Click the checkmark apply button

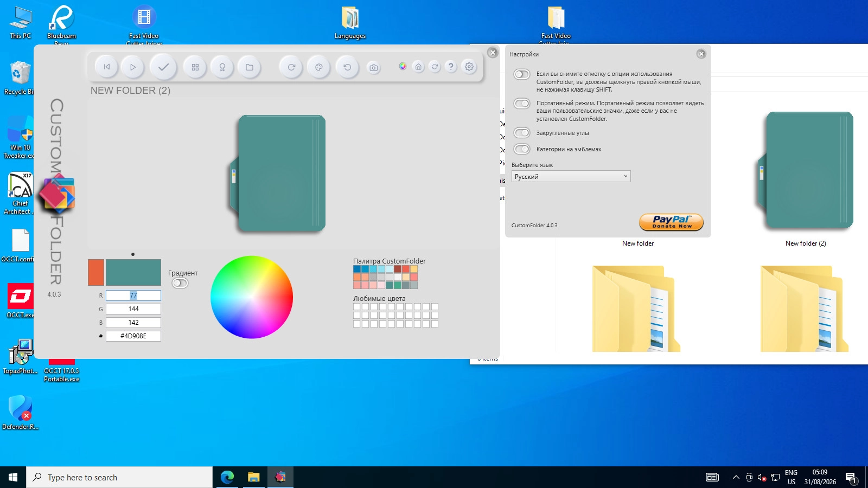tap(163, 67)
